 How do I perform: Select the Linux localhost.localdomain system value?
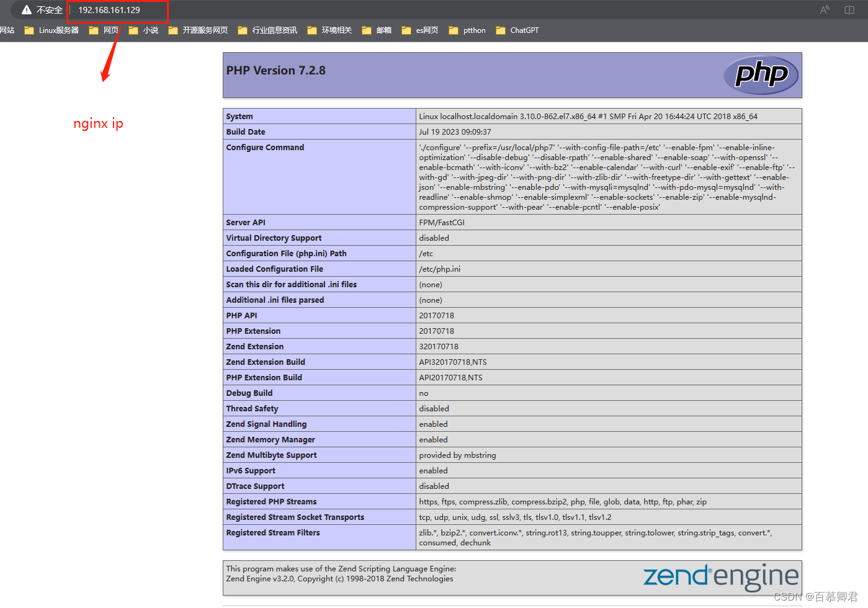tap(588, 117)
